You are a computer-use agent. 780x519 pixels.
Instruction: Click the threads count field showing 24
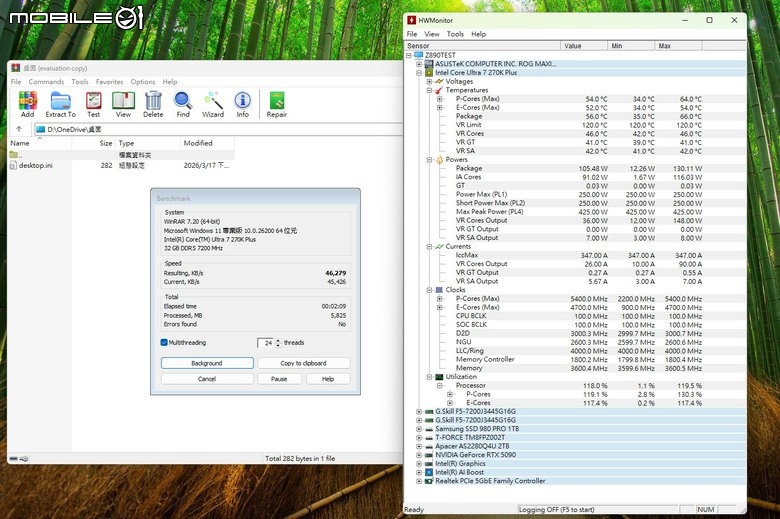tap(266, 343)
